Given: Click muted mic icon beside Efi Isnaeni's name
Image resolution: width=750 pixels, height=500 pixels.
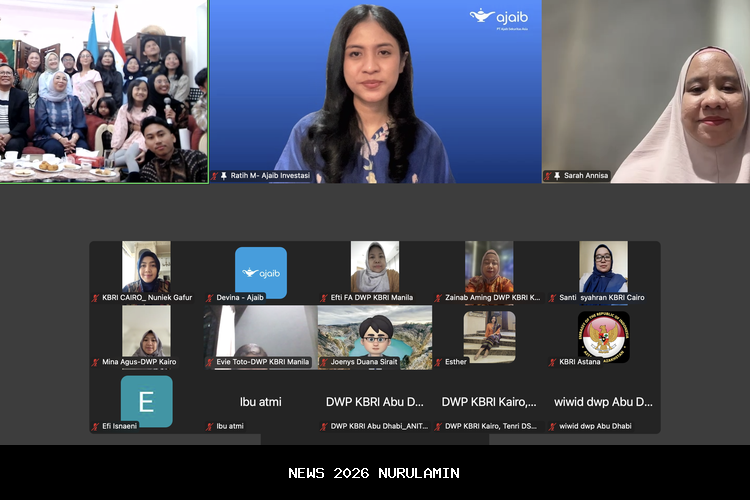Looking at the screenshot, I should (x=95, y=426).
